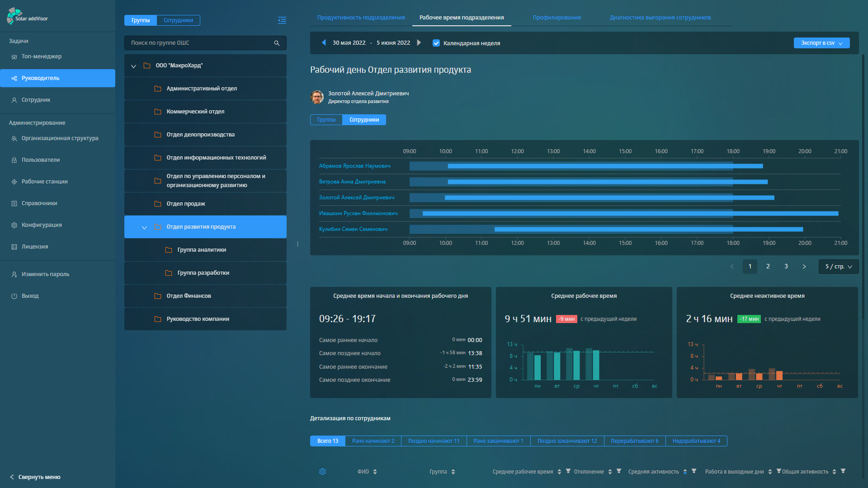Filter the Отклонение column
This screenshot has height=488, width=868.
click(619, 471)
